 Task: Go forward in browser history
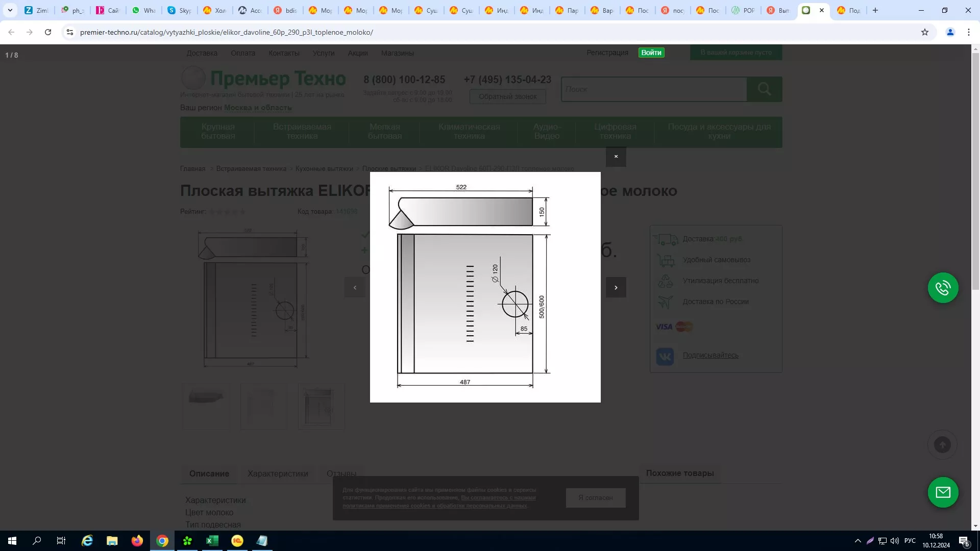(30, 32)
